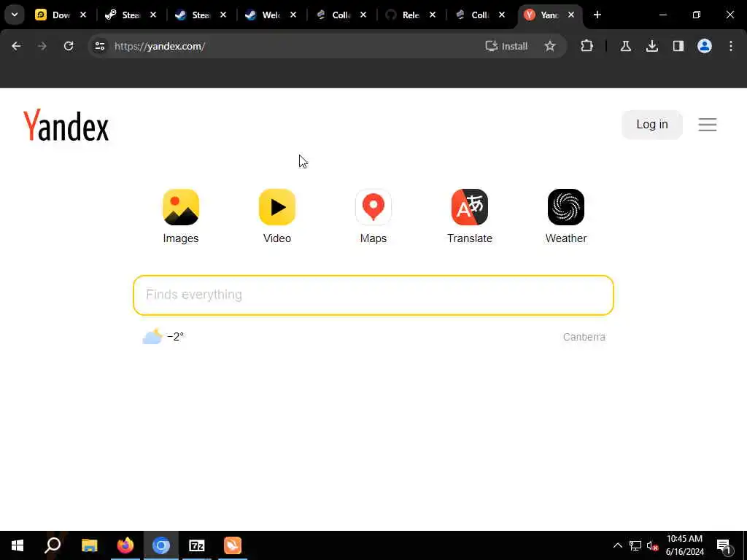Screen dimensions: 747x560
Task: Show hidden system tray icons
Action: point(617,545)
